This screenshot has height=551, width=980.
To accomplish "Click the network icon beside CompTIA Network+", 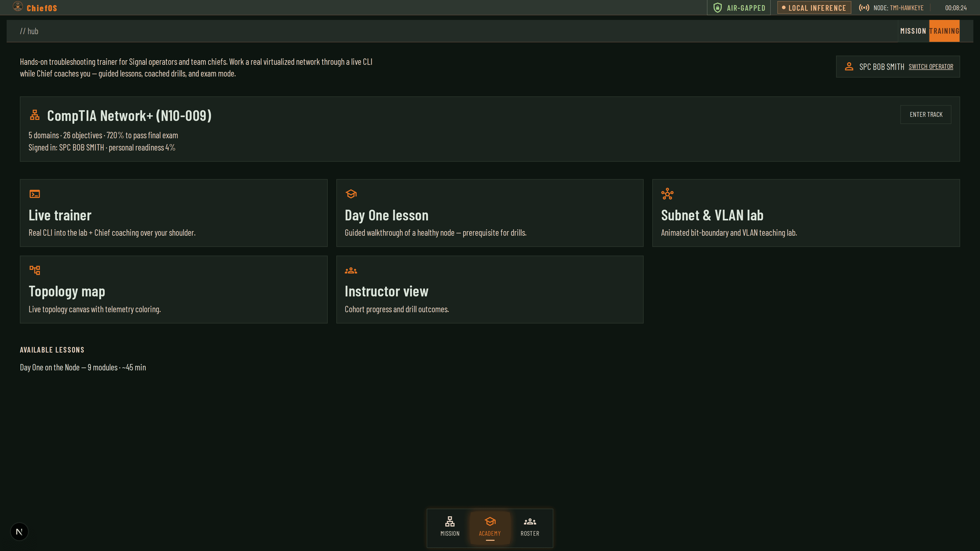I will (x=35, y=115).
